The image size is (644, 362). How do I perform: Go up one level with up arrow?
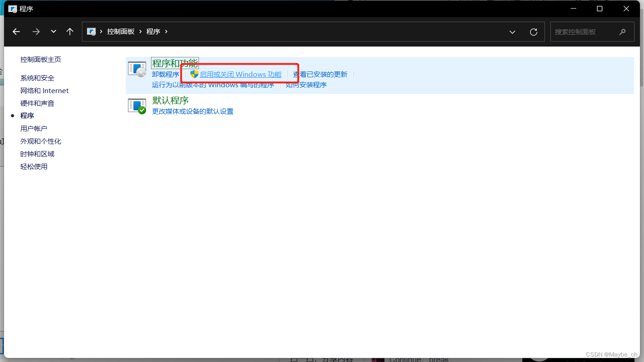pos(70,32)
